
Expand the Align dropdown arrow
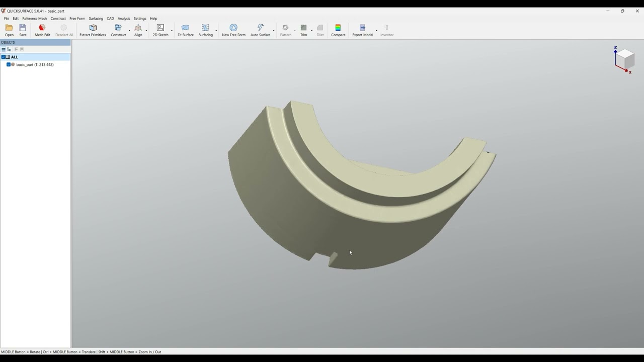coord(146,31)
